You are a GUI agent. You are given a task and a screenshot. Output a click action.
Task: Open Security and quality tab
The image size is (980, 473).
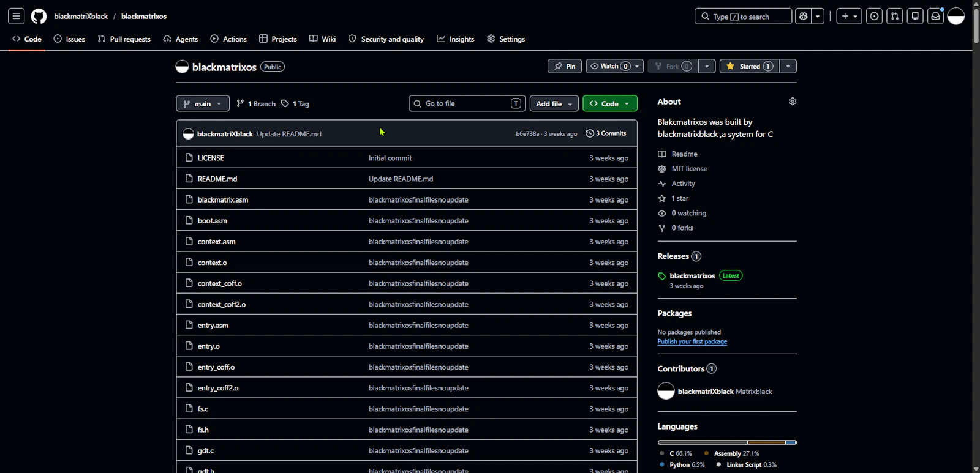point(386,39)
